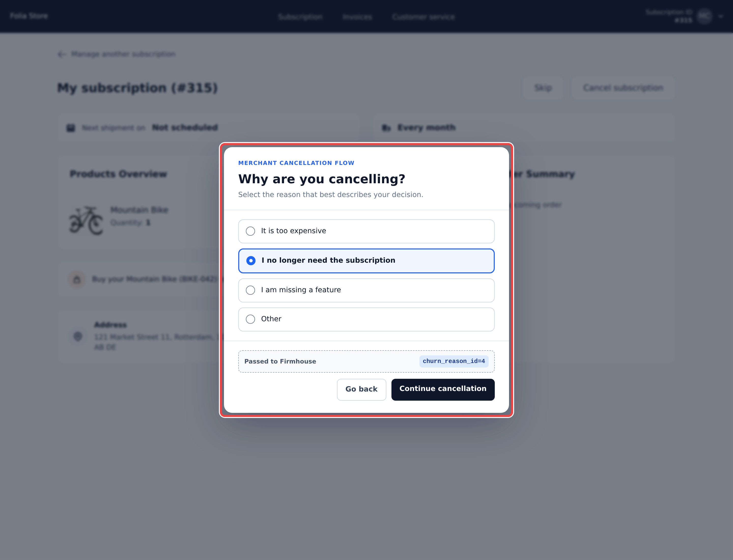Screen dimensions: 733x560
Task: Click 'Not scheduled' shipment text
Action: pyautogui.click(x=185, y=128)
